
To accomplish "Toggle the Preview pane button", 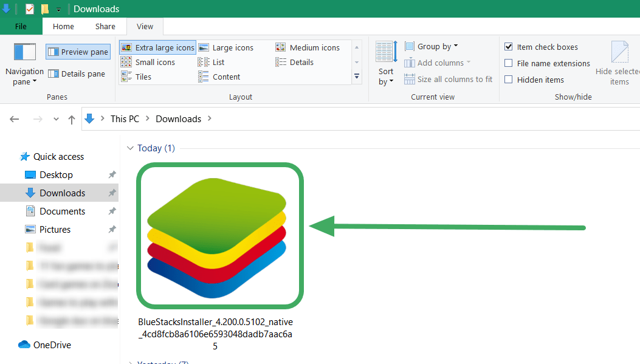I will (78, 52).
